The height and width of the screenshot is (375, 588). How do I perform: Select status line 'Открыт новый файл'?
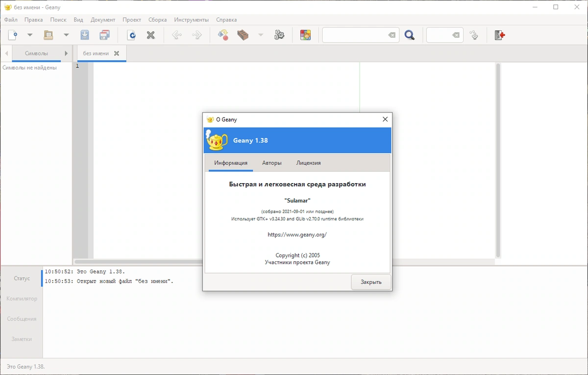(x=109, y=281)
